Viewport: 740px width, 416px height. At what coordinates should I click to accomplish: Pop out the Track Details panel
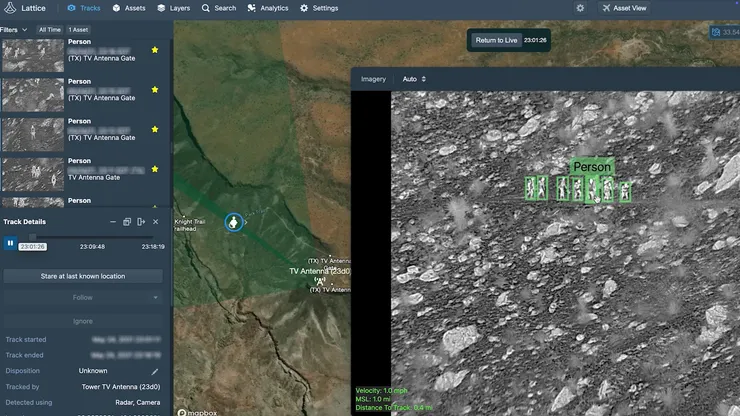126,221
